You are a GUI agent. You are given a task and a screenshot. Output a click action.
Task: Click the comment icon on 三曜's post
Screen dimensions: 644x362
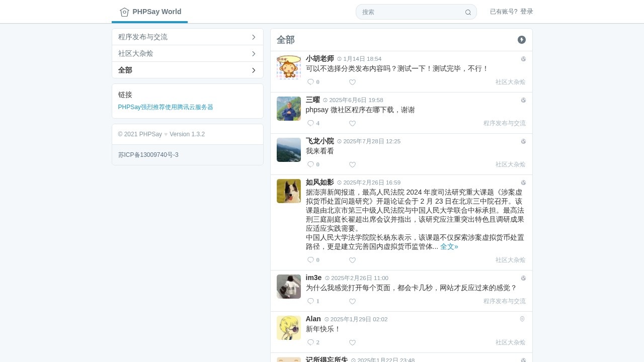point(311,123)
